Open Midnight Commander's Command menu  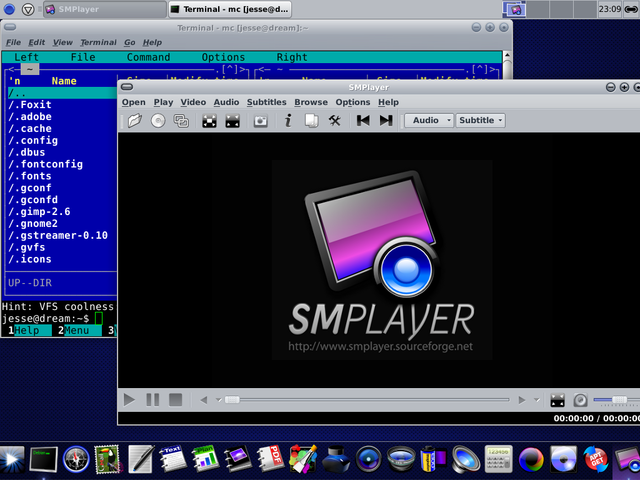click(148, 57)
